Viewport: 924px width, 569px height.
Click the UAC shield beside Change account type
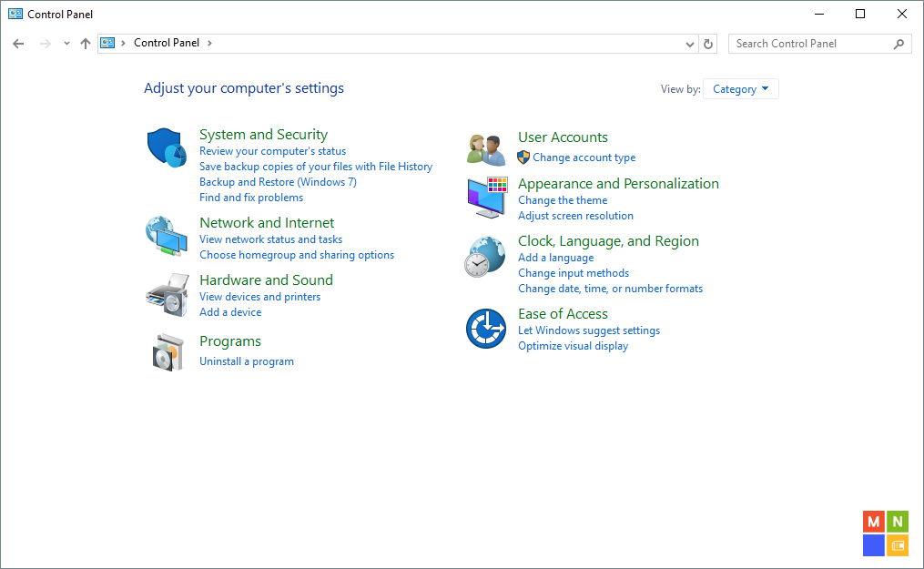click(523, 157)
